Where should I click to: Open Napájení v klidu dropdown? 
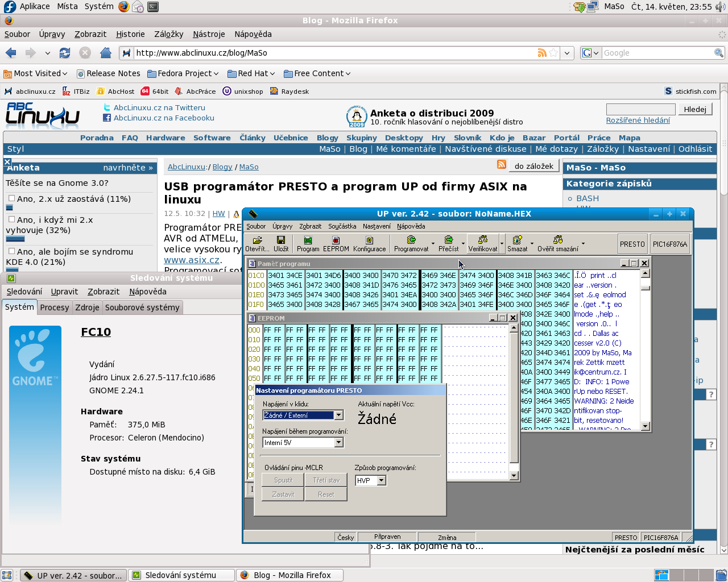click(338, 415)
